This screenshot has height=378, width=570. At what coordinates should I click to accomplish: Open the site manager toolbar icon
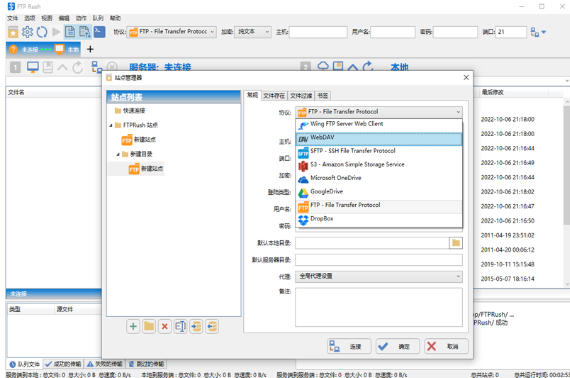coord(13,32)
